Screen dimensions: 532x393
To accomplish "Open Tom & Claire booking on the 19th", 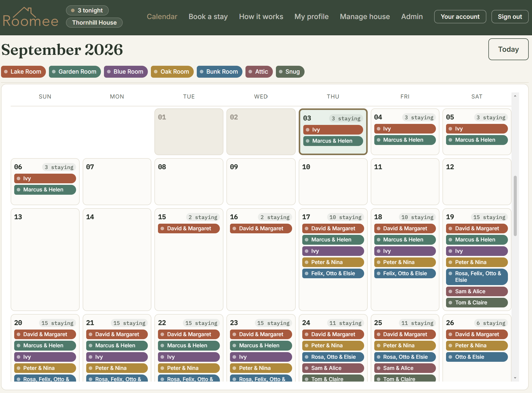I will coord(477,303).
